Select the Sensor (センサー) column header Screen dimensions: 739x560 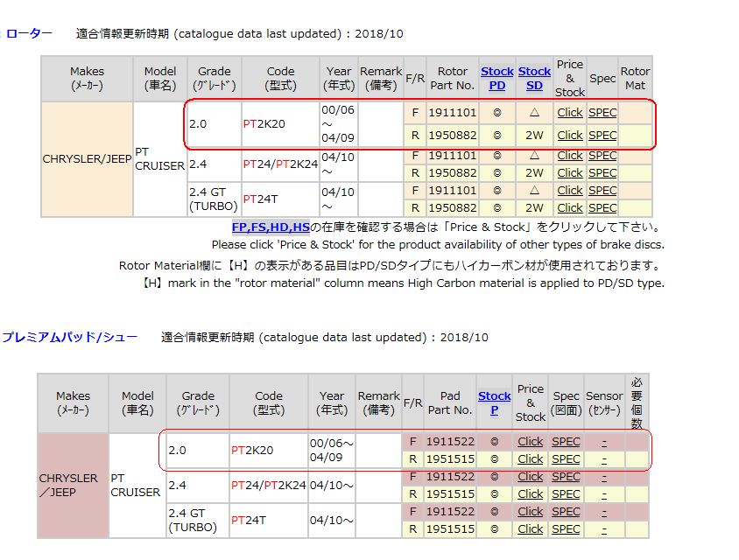click(x=604, y=402)
